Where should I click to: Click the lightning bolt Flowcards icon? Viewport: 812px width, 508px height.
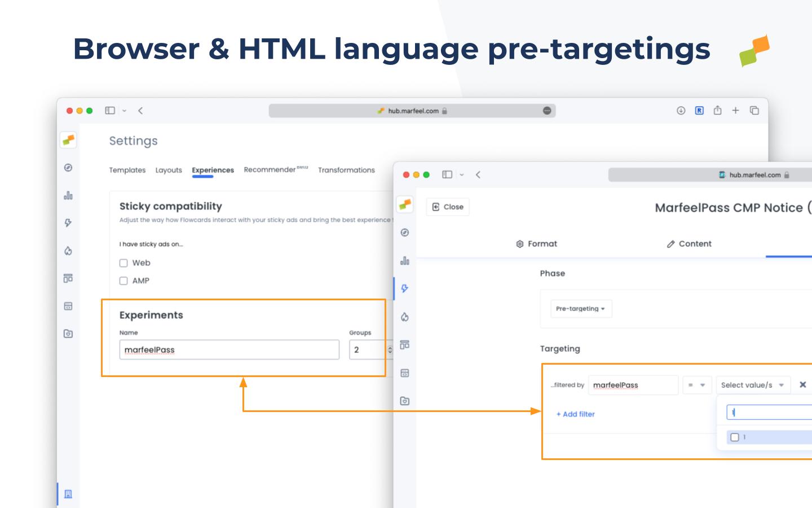68,224
